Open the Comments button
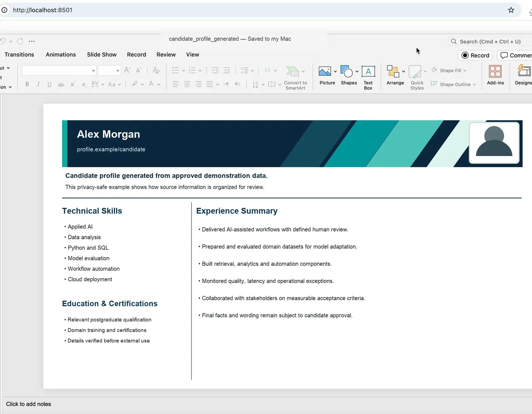Image resolution: width=532 pixels, height=414 pixels. (x=515, y=55)
